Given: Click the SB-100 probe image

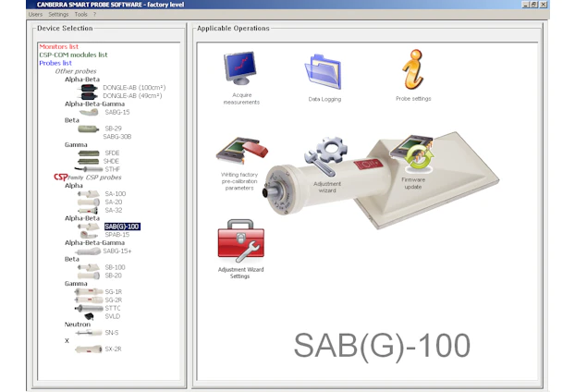Looking at the screenshot, I should pos(89,267).
